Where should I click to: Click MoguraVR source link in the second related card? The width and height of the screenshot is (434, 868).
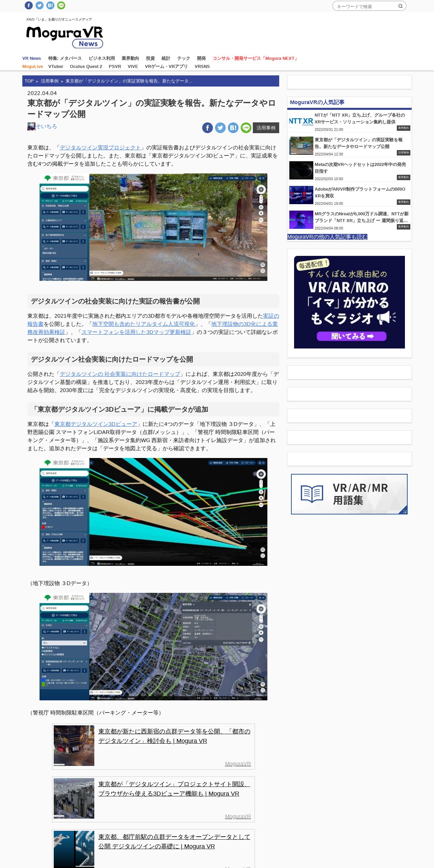coord(238,816)
